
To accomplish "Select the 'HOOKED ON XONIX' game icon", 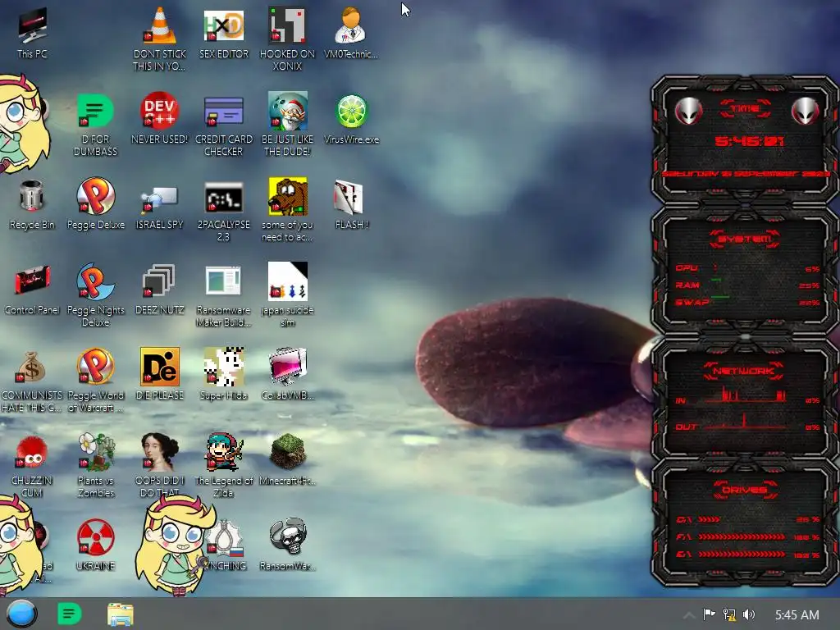I will 288,39.
